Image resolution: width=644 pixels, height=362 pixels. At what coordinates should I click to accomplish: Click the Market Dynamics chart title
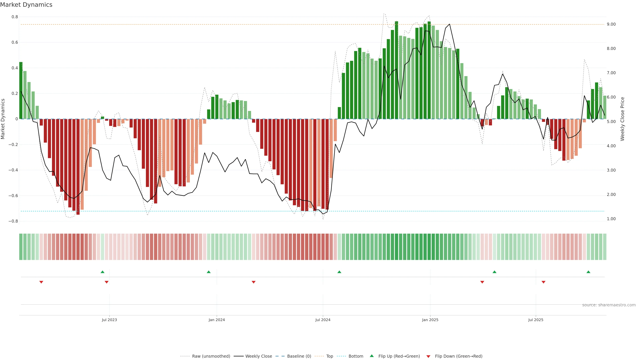point(26,5)
